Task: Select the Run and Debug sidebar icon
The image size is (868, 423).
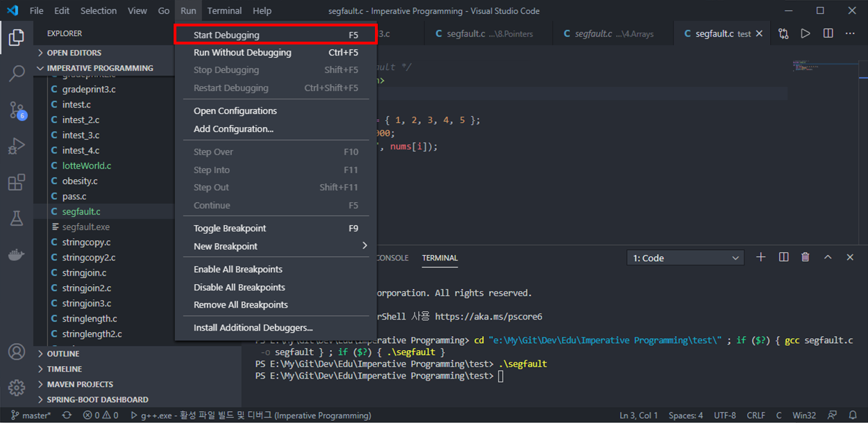Action: [x=17, y=146]
